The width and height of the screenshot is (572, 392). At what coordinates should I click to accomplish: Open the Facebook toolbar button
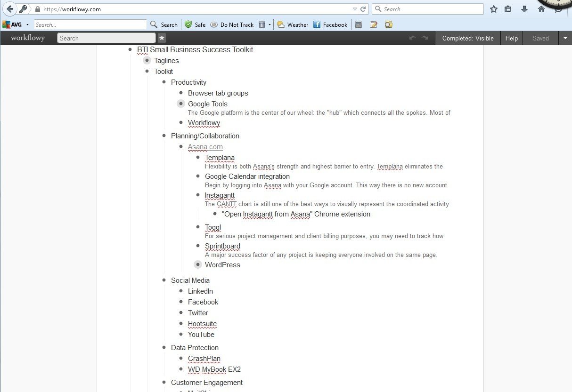click(x=330, y=24)
